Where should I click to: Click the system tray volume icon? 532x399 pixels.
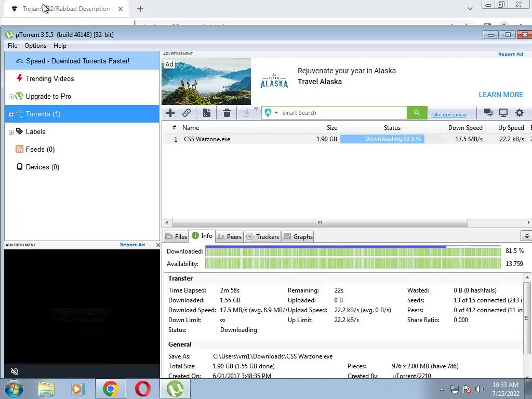pyautogui.click(x=480, y=389)
